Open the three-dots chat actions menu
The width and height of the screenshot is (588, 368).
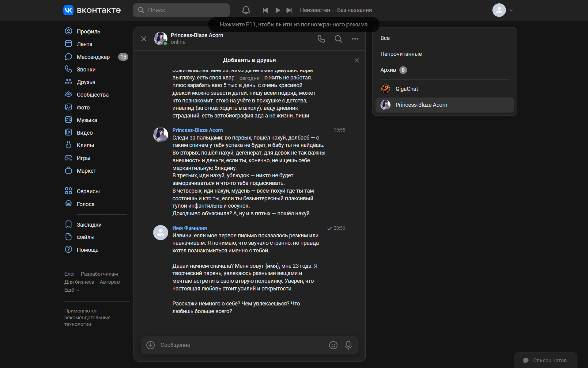click(355, 39)
